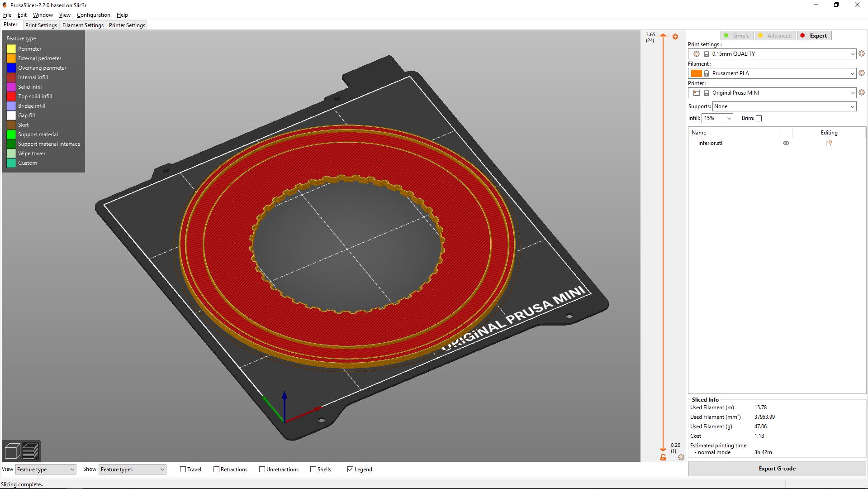
Task: Click the lock icon below the layer slider
Action: coord(663,458)
